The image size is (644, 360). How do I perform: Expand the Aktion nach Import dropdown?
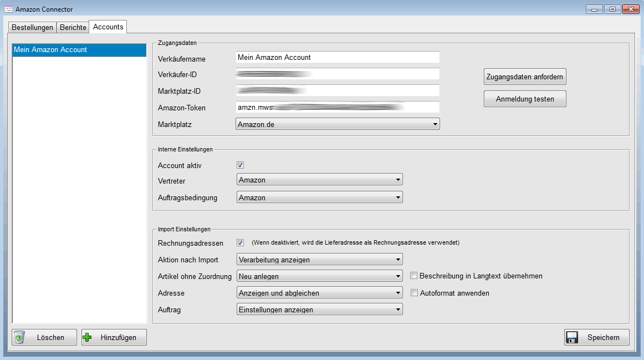click(320, 259)
